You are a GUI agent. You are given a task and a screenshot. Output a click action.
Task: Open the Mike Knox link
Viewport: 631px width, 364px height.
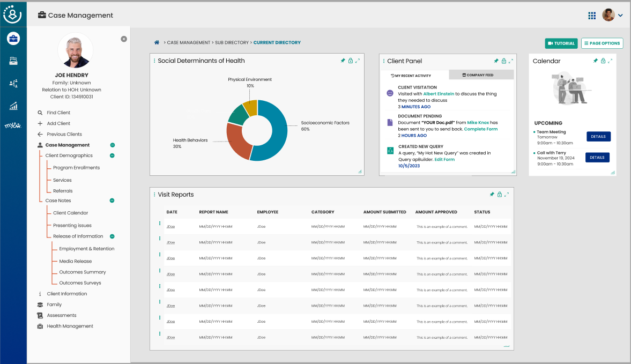(x=478, y=123)
